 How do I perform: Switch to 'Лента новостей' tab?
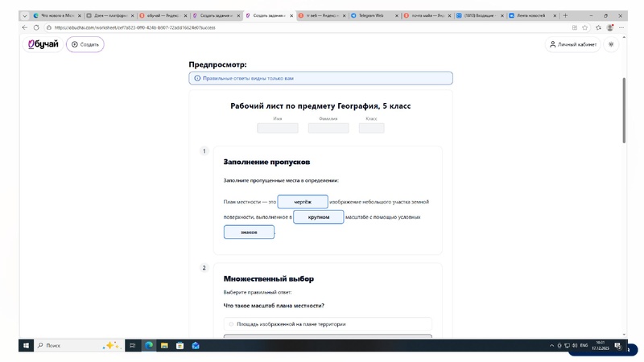coord(531,15)
